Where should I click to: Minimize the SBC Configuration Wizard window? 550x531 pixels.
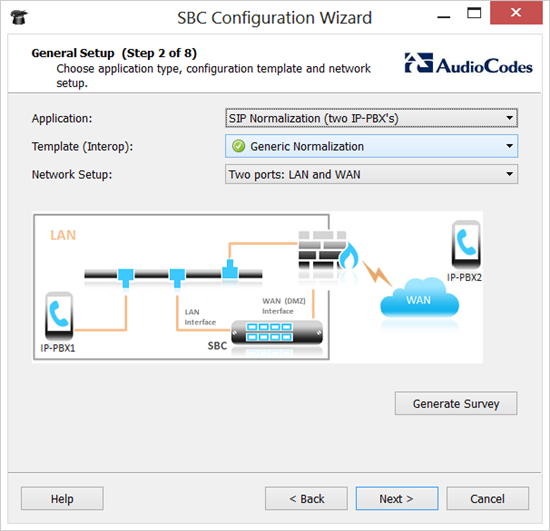[x=444, y=16]
